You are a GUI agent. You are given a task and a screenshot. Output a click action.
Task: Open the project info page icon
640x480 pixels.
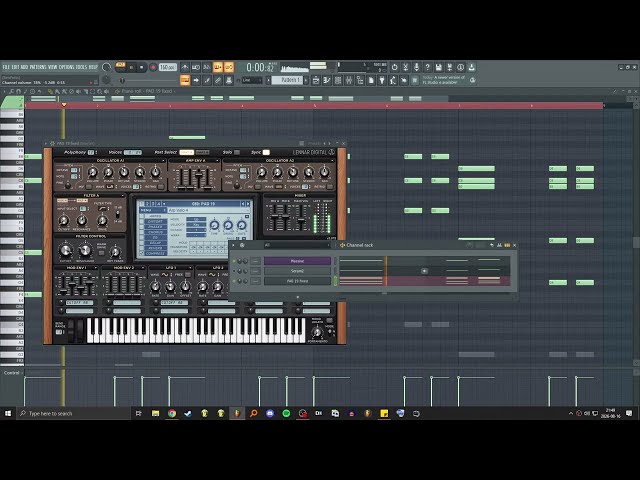click(371, 80)
